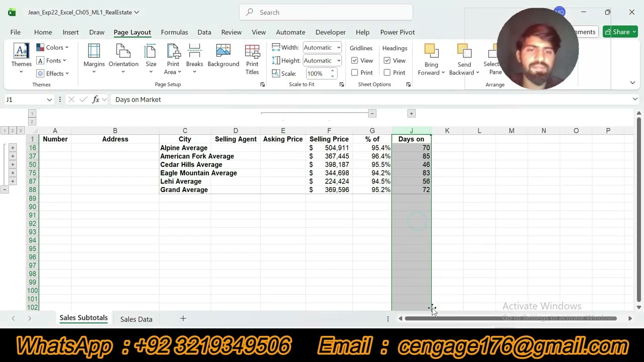The image size is (644, 362).
Task: Expand the American Fork Average group
Action: coord(13,156)
